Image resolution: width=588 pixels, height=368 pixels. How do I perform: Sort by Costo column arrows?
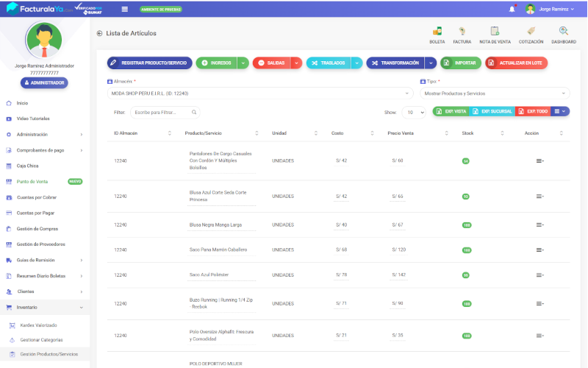372,133
